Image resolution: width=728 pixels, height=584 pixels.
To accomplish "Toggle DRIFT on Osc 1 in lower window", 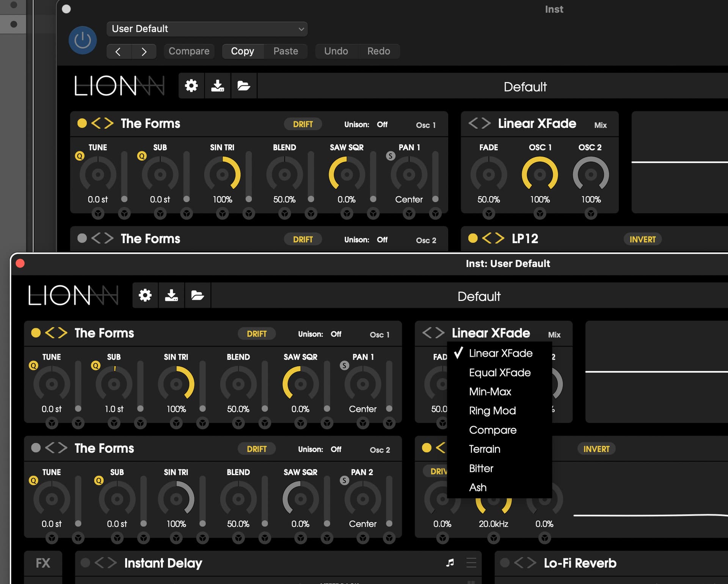I will [257, 334].
